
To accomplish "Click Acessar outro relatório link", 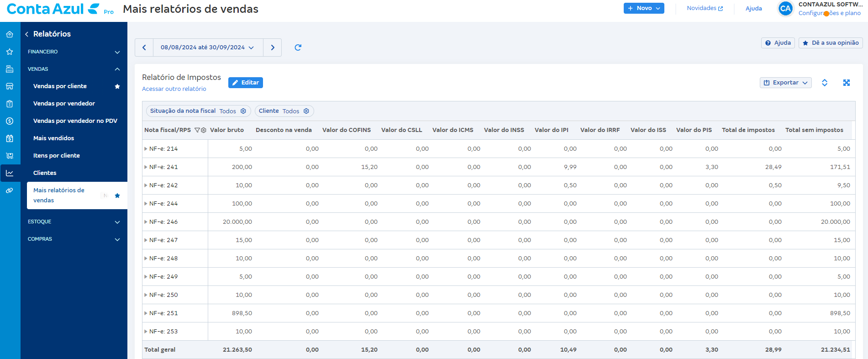I will click(x=174, y=89).
